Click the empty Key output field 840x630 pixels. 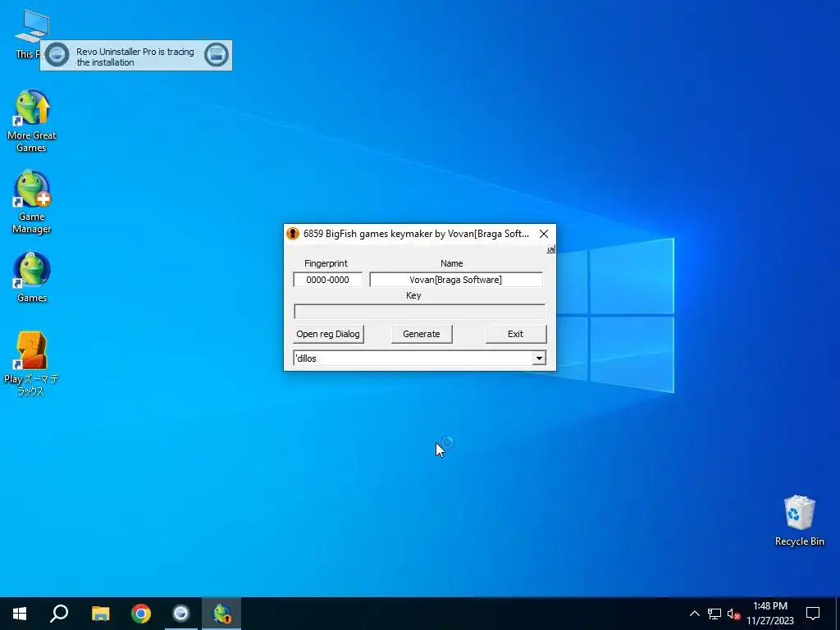pyautogui.click(x=419, y=312)
